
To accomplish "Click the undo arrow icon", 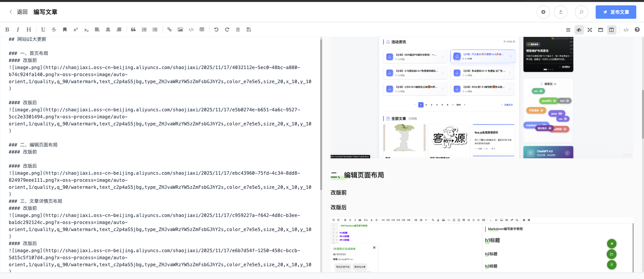I will [x=216, y=30].
